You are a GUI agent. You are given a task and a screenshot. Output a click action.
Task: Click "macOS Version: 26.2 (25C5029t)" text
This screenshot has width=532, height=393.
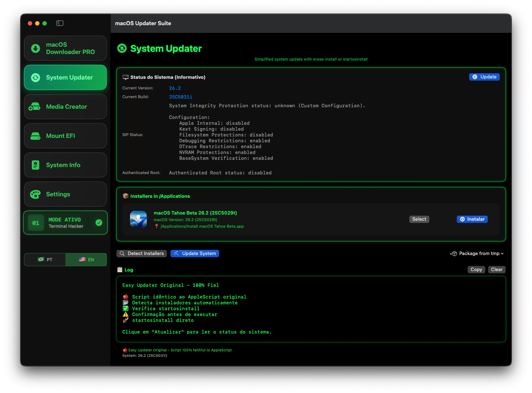pos(185,220)
